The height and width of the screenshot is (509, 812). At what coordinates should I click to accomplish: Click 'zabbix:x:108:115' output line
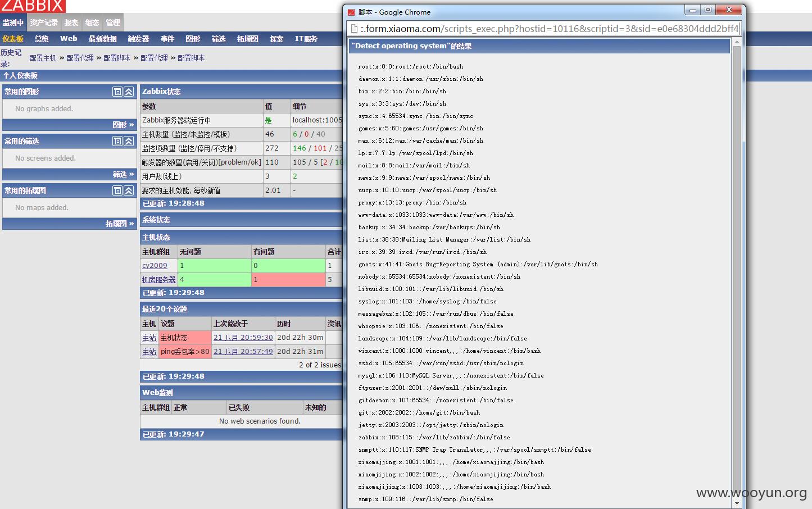tap(434, 437)
